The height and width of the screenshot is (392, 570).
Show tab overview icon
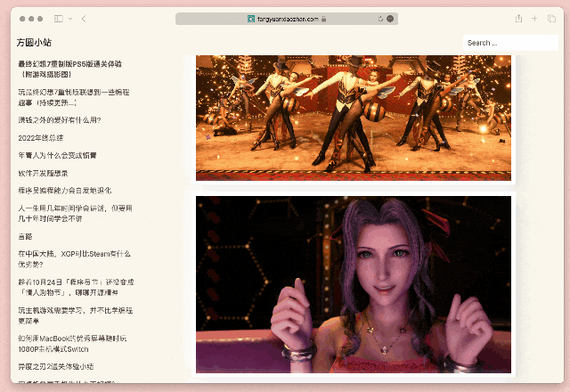coord(551,19)
